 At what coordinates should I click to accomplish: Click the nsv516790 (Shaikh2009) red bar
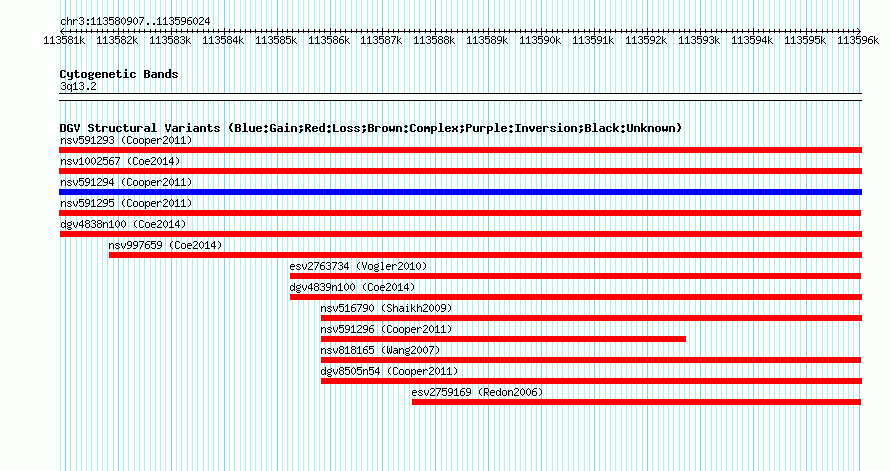pos(591,318)
